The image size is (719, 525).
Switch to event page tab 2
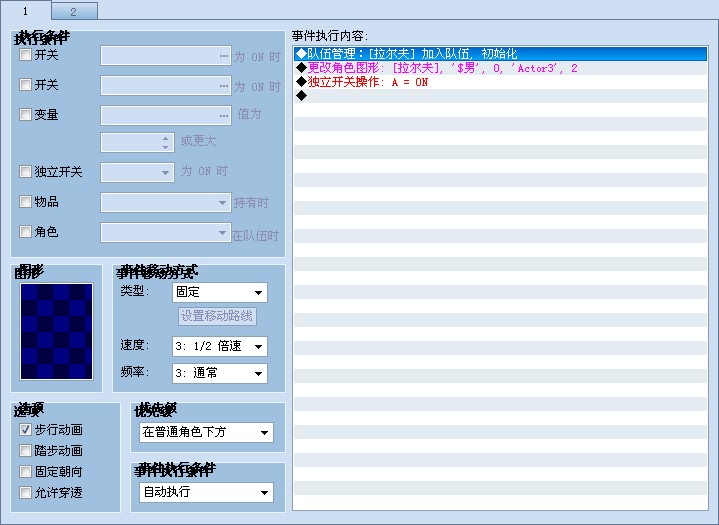coord(74,11)
